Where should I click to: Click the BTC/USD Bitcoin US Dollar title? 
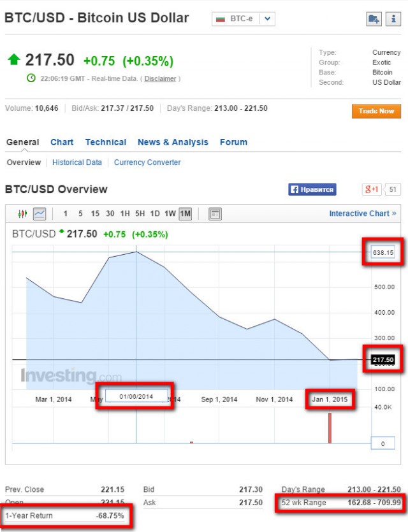coord(97,18)
